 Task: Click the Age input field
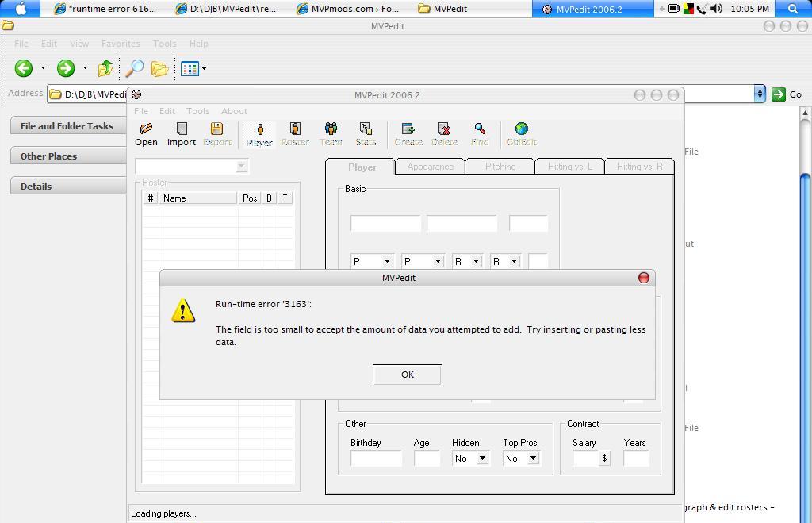tap(427, 458)
